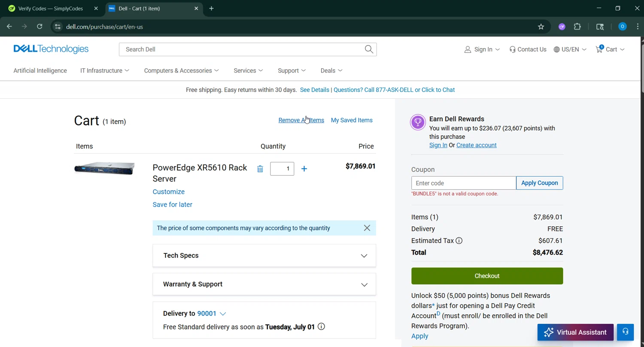The height and width of the screenshot is (347, 644).
Task: Open US/EN region selector
Action: tap(570, 49)
